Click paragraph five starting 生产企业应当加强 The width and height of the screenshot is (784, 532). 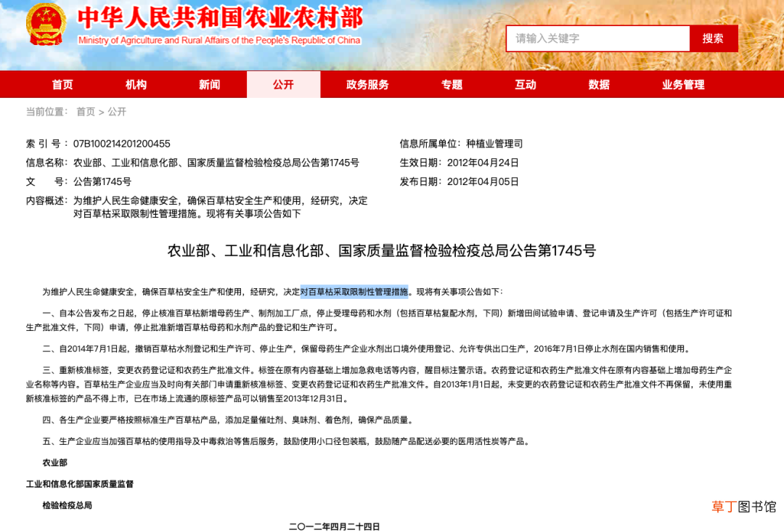pos(287,441)
